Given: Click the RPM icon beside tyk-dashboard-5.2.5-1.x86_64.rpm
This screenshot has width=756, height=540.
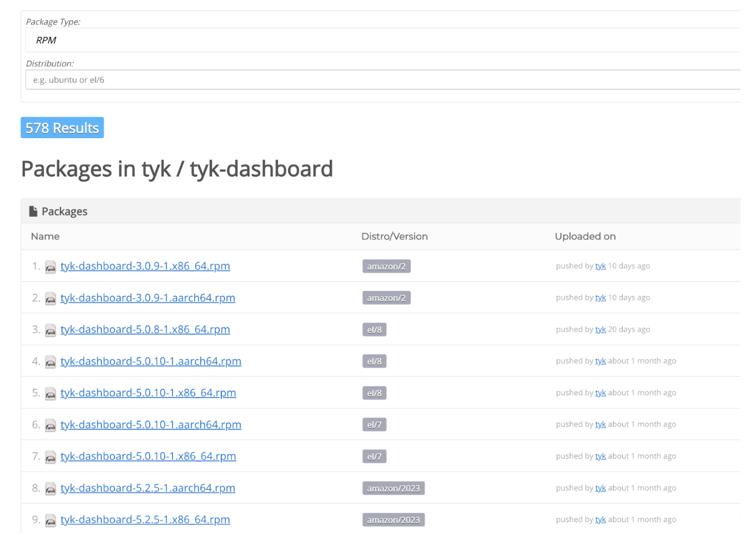Looking at the screenshot, I should [x=51, y=520].
